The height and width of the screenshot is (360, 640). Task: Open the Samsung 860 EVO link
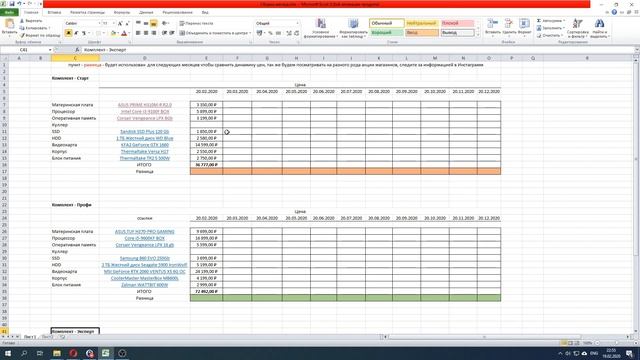[x=144, y=258]
